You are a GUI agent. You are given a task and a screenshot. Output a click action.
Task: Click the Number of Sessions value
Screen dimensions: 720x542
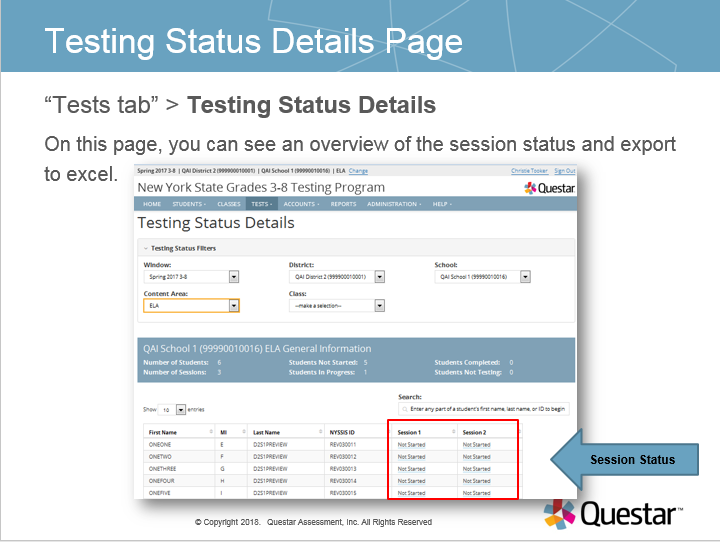pyautogui.click(x=219, y=373)
